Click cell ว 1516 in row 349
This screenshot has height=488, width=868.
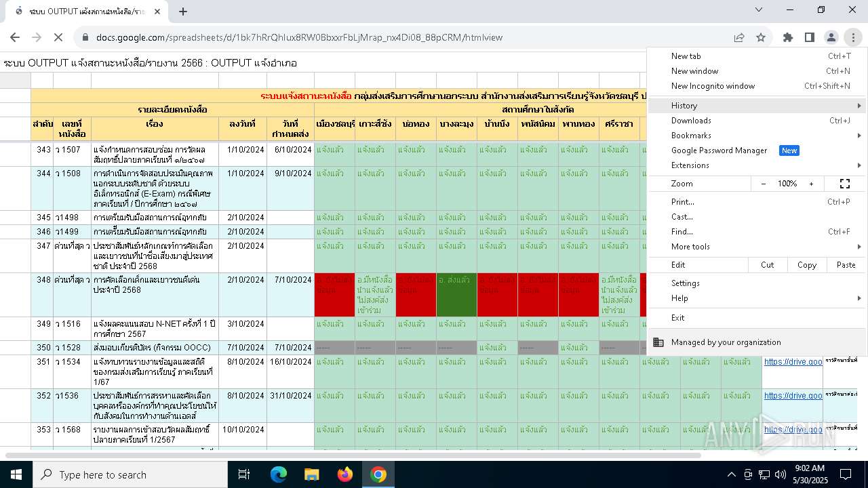pyautogui.click(x=72, y=329)
